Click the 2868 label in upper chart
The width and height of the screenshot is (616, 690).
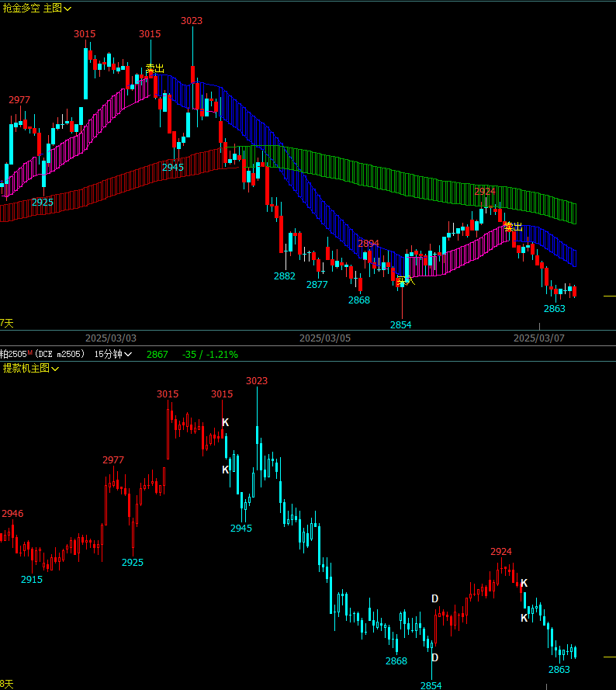tap(359, 300)
